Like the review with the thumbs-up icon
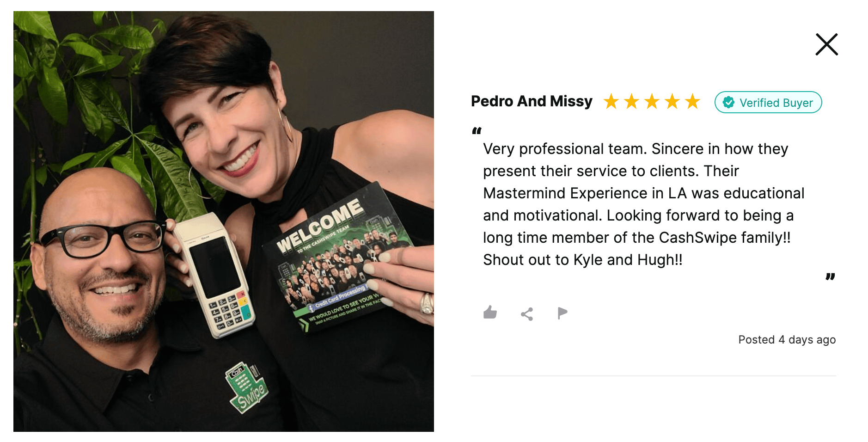This screenshot has width=868, height=442. [490, 313]
